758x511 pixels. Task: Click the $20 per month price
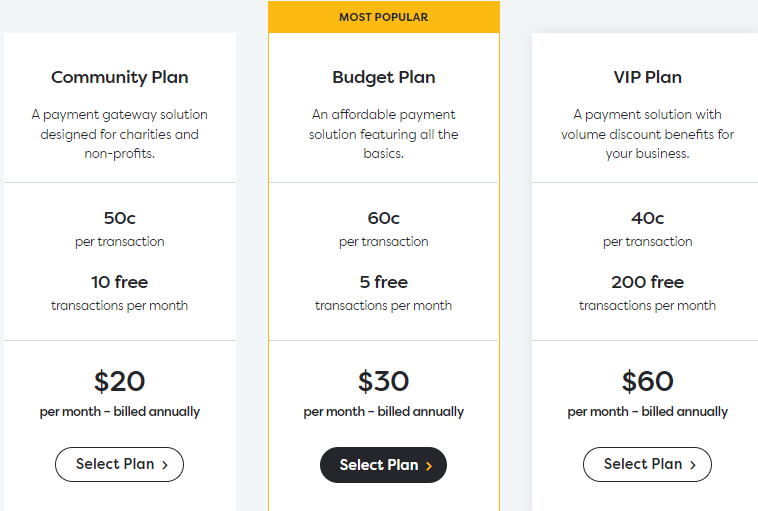(x=119, y=381)
